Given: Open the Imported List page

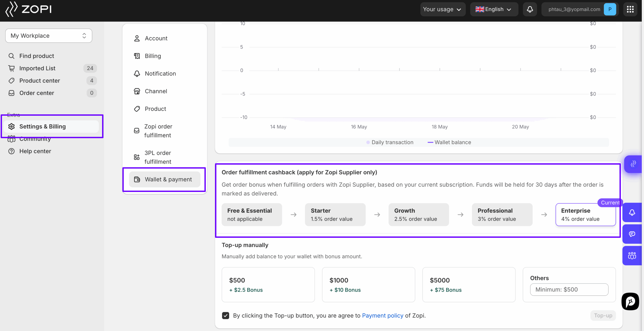Looking at the screenshot, I should pyautogui.click(x=37, y=68).
